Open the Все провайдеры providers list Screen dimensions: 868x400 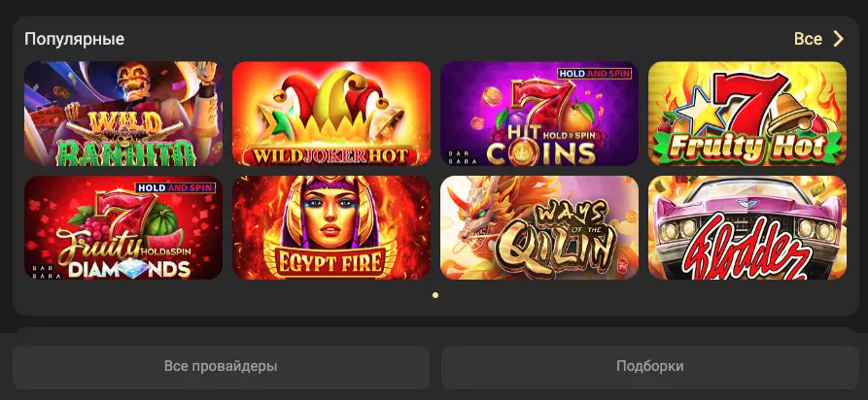point(221,367)
